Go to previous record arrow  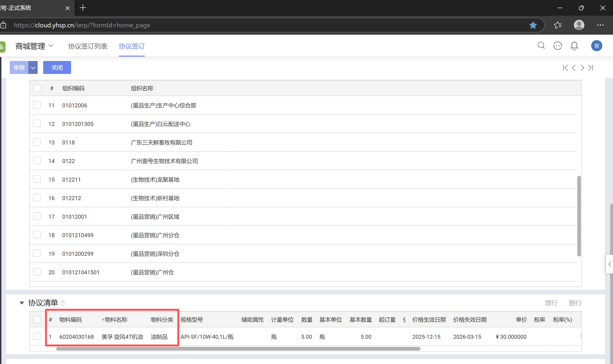[x=574, y=68]
